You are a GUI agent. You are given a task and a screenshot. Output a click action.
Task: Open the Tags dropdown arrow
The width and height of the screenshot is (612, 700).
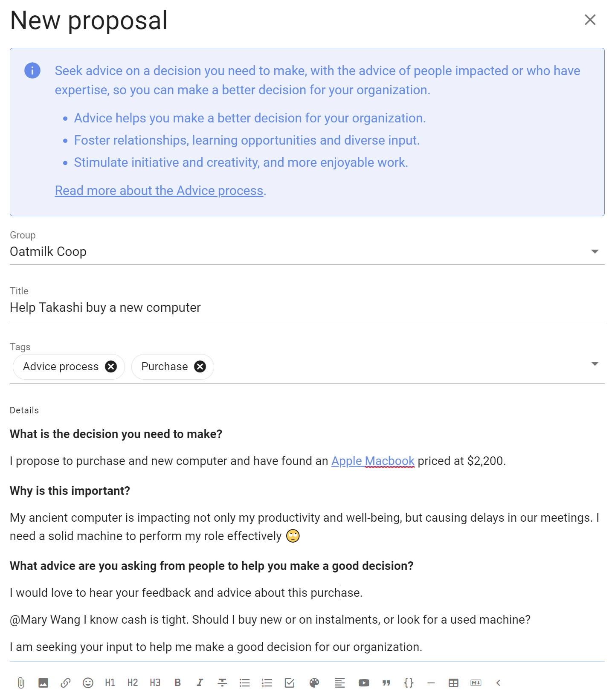[595, 364]
